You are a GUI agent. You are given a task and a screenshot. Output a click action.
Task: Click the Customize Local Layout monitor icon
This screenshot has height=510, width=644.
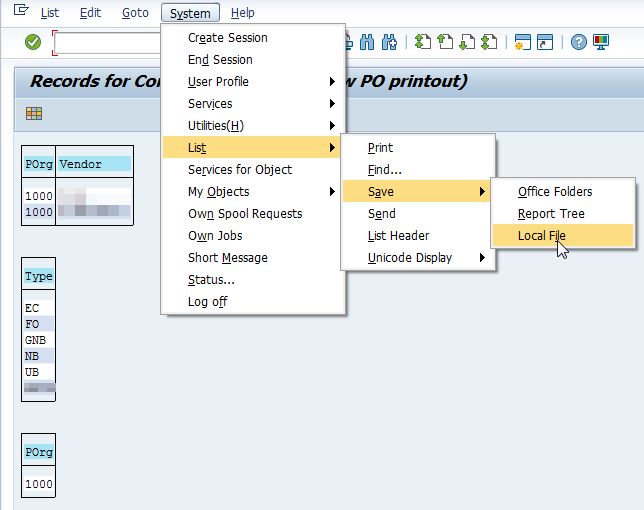pos(600,42)
